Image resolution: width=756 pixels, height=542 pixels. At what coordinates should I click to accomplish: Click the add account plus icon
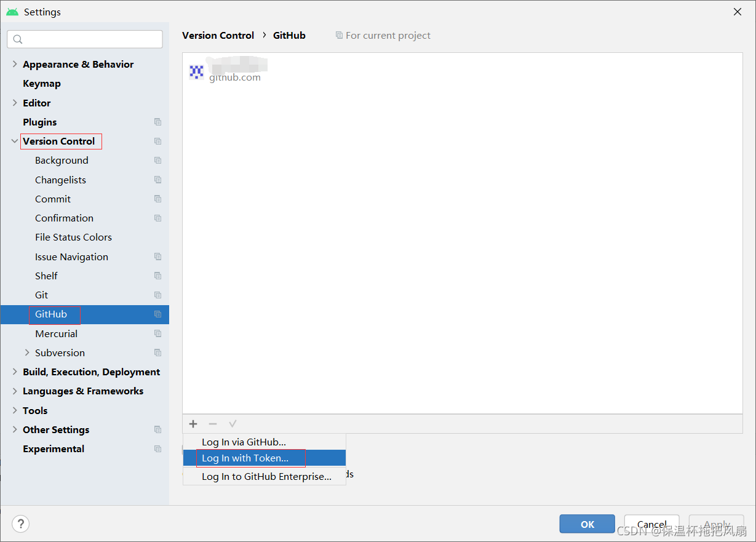[193, 424]
